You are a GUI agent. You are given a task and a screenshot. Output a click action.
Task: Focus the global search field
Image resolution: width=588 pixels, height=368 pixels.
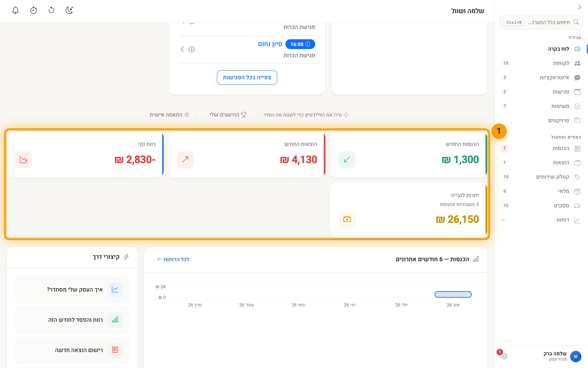541,22
